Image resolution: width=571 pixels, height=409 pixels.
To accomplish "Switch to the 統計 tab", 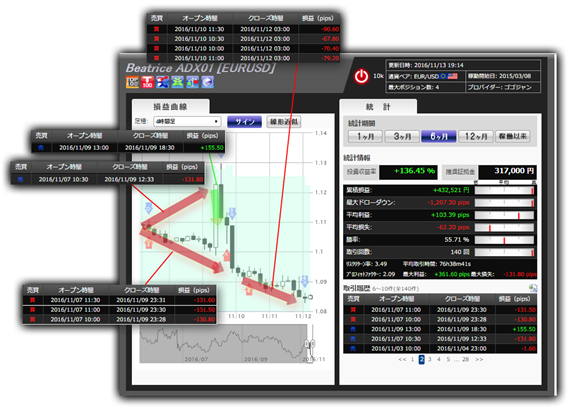I will click(378, 107).
